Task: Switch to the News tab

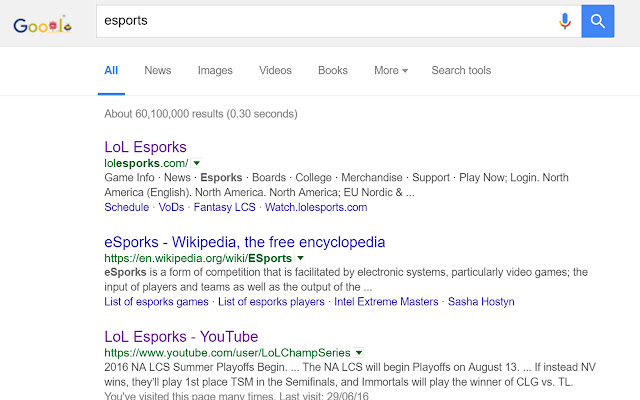Action: tap(157, 71)
